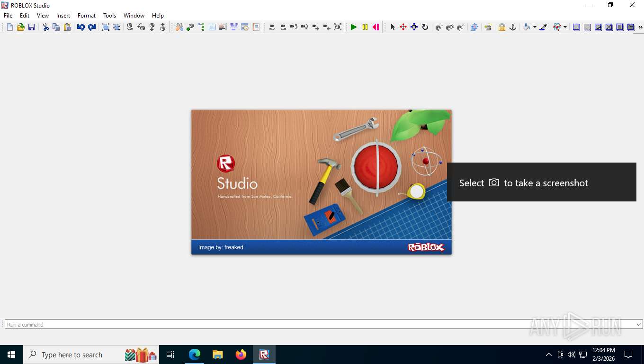
Task: Open the Windows Start menu
Action: 11,355
